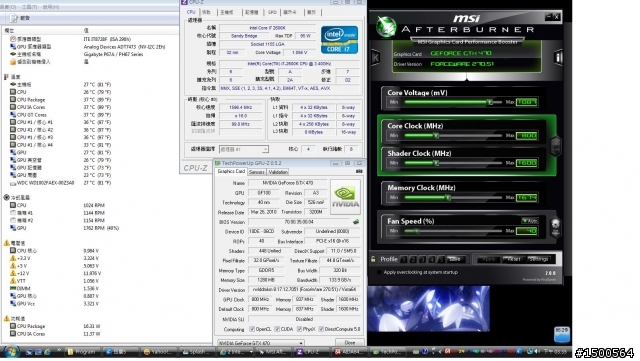640x361 pixels.
Task: Click the Apply button in Afterburner
Action: [488, 259]
